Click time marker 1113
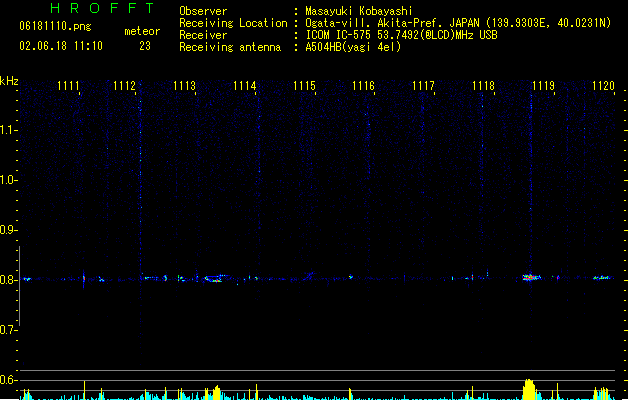The width and height of the screenshot is (629, 400). click(184, 86)
